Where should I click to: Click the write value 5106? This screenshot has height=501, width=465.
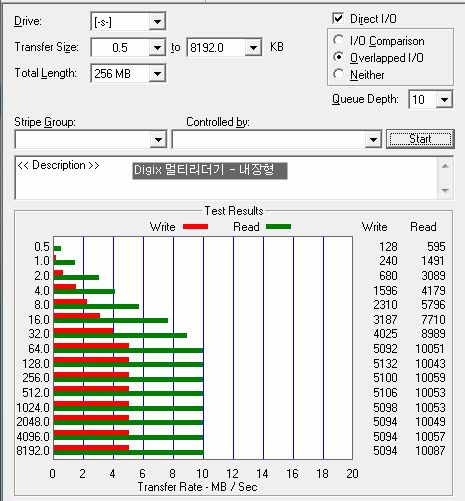(385, 393)
